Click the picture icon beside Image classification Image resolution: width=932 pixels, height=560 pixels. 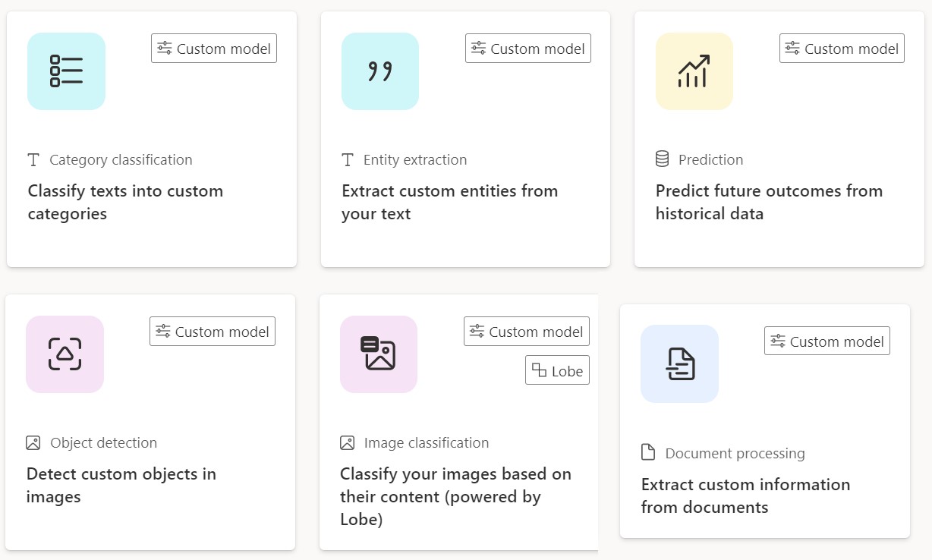tap(347, 442)
